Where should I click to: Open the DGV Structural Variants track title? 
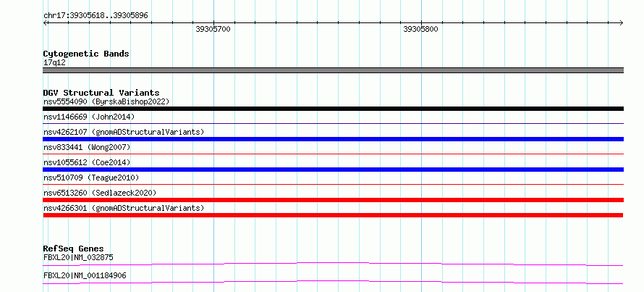click(x=101, y=93)
